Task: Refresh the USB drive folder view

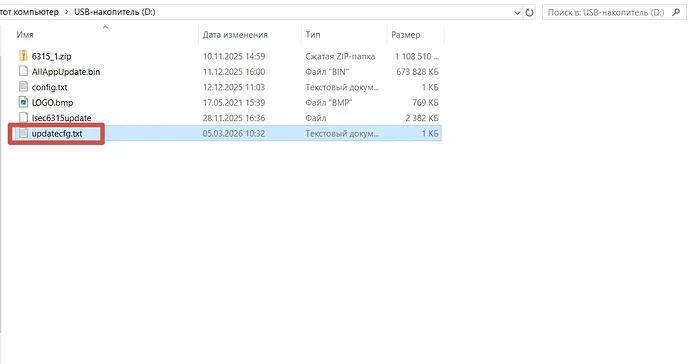Action: click(x=529, y=12)
